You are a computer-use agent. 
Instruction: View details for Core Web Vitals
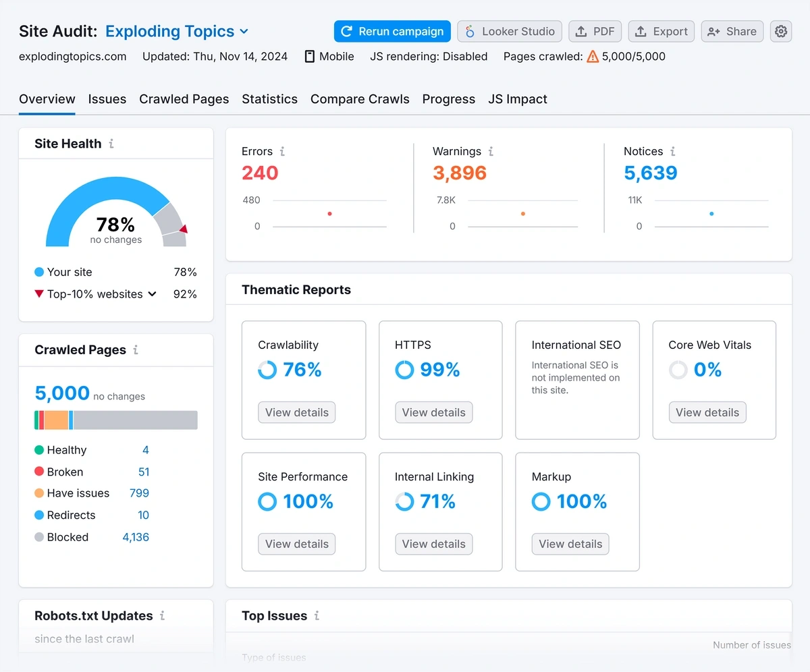[707, 412]
